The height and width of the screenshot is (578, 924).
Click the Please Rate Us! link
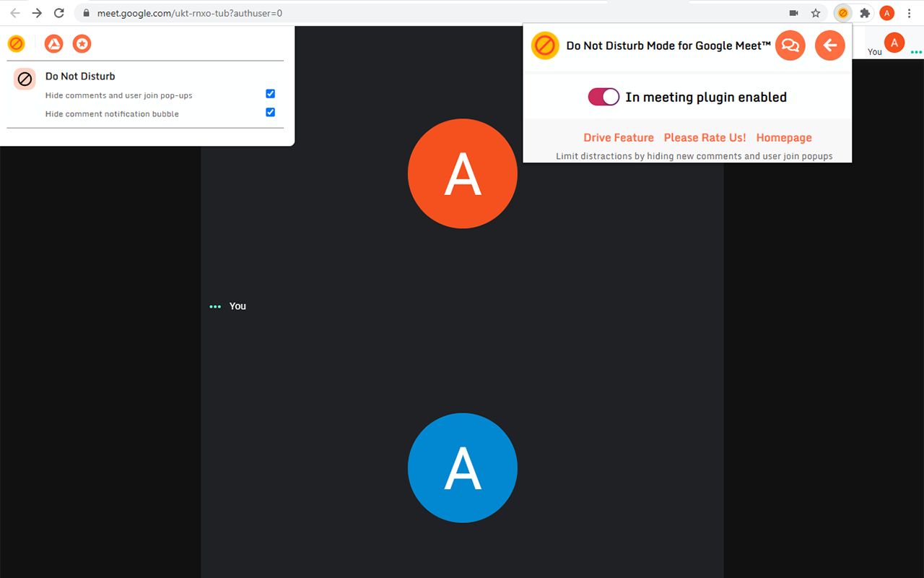pos(705,137)
